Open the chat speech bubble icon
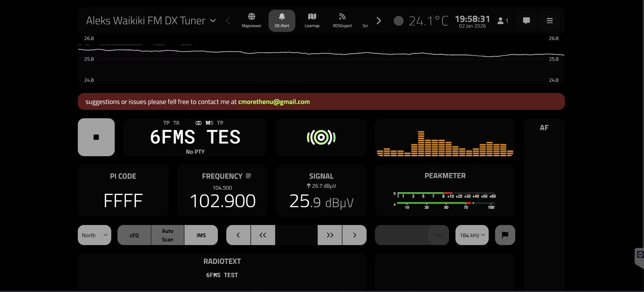The image size is (644, 292). [x=526, y=21]
